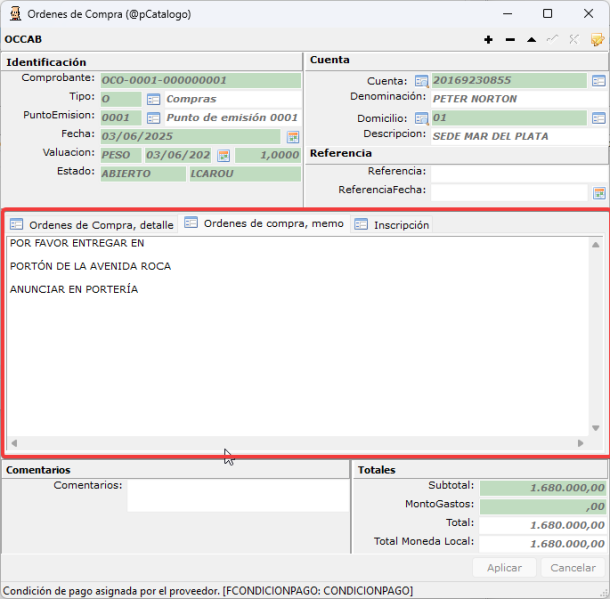610x599 pixels.
Task: Open lookup list right of Cuenta field
Action: 598,81
